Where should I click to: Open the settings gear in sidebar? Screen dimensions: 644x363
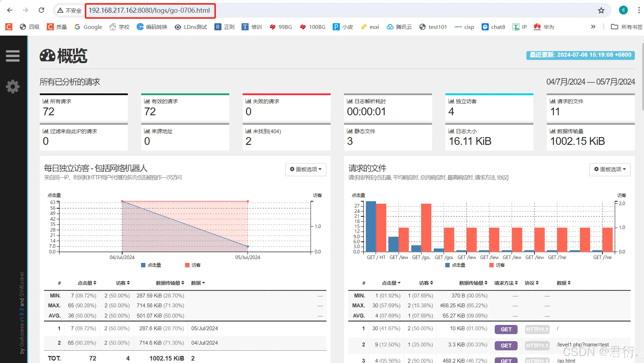pyautogui.click(x=13, y=86)
